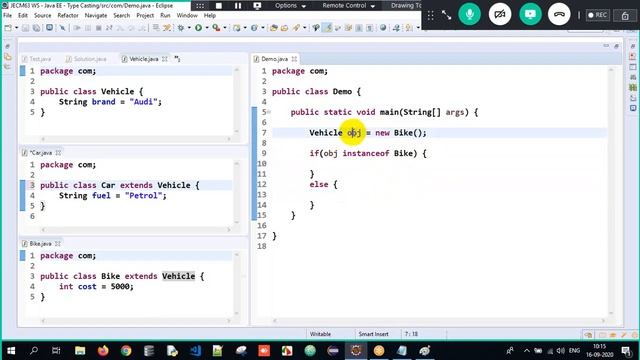
Task: Open the Source menu
Action: (x=42, y=16)
